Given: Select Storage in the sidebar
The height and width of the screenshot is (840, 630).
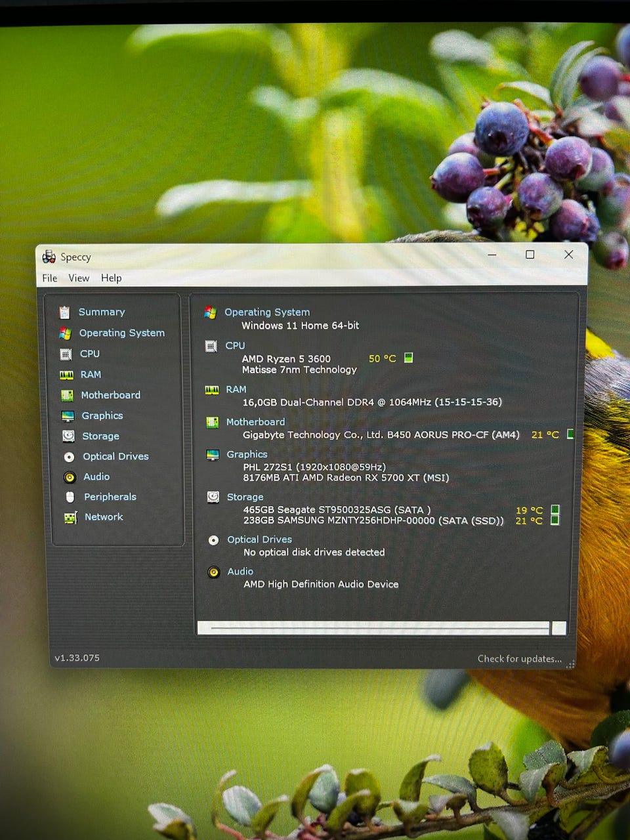Looking at the screenshot, I should tap(100, 436).
